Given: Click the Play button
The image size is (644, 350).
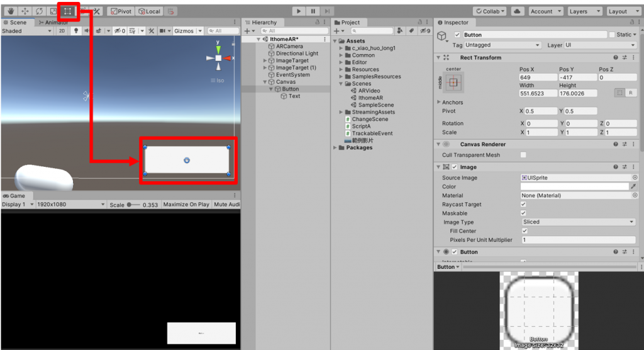Looking at the screenshot, I should pos(299,11).
